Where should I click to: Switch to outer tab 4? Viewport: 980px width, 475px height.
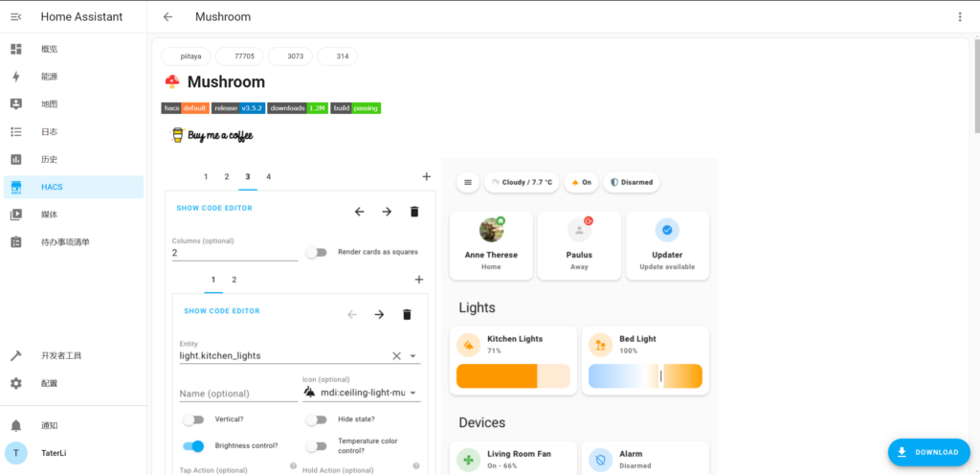pos(269,177)
